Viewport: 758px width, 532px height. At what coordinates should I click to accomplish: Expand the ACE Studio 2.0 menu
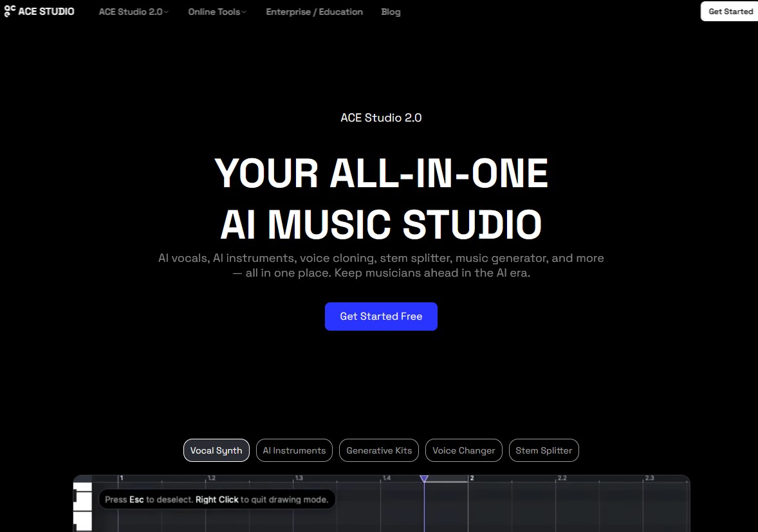133,12
